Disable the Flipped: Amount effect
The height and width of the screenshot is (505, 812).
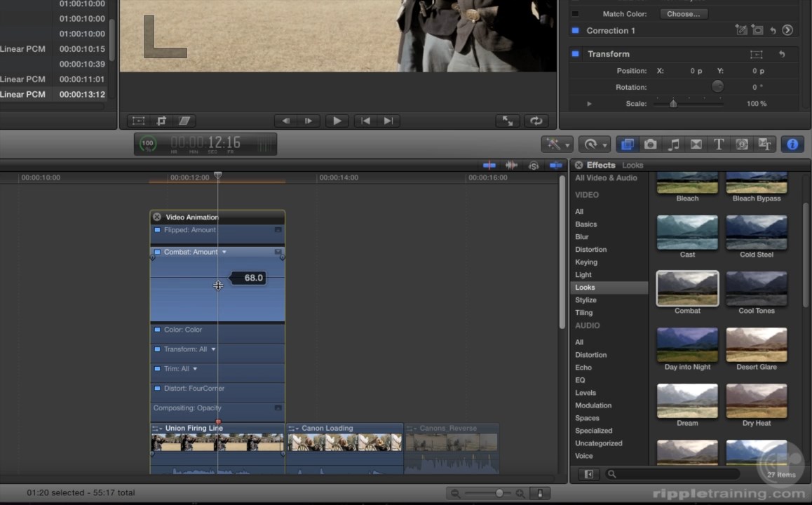(157, 230)
